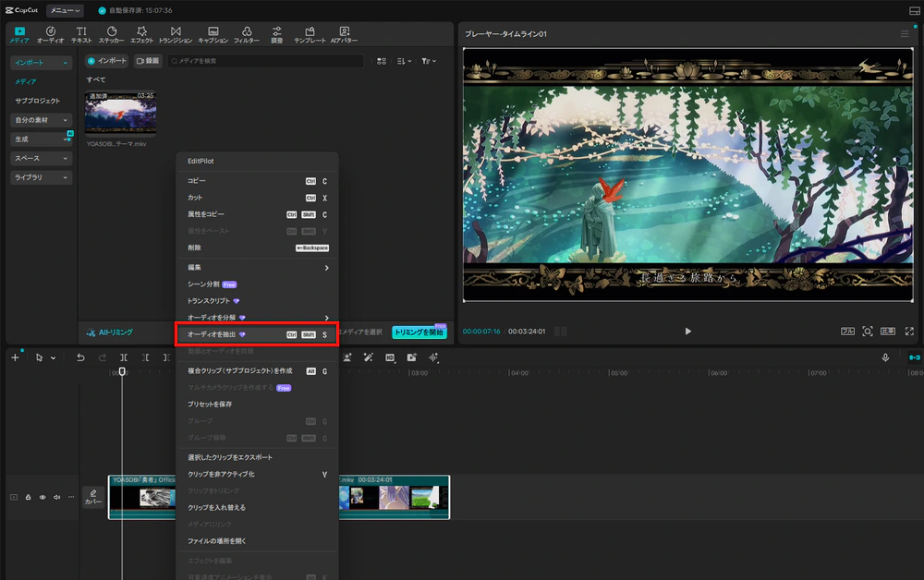Toggle the track thumbnail collapse icon
The height and width of the screenshot is (580, 924).
(x=14, y=497)
